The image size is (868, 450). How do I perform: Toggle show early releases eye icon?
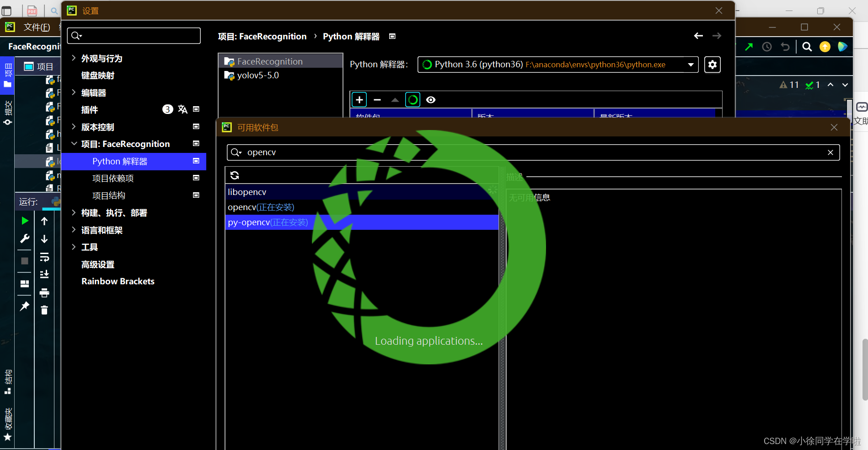[x=431, y=100]
